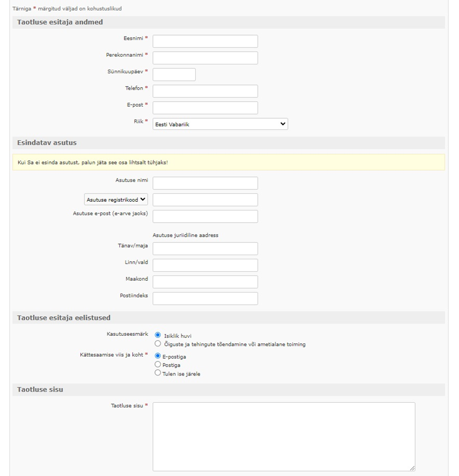Click the Tänav/maja address field
Viewport: 459px width, 476px height.
point(205,249)
